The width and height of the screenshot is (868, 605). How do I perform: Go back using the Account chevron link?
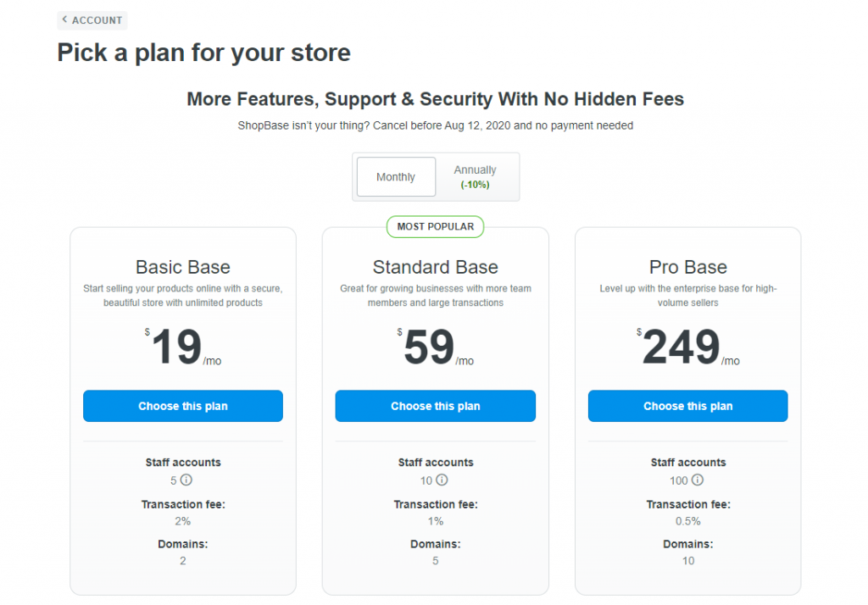92,20
